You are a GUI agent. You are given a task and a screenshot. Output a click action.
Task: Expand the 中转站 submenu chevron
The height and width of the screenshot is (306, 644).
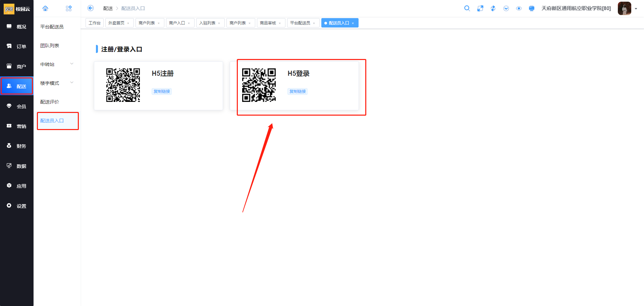72,64
